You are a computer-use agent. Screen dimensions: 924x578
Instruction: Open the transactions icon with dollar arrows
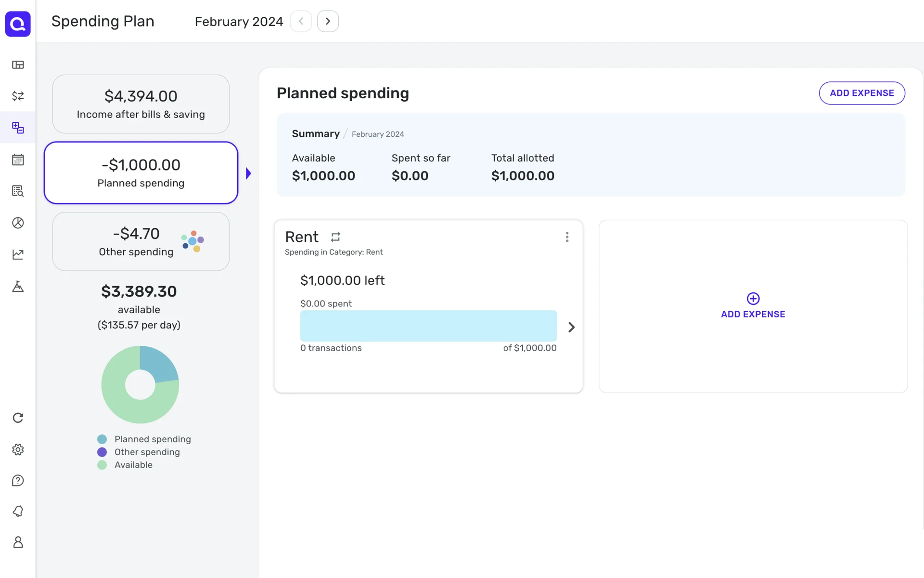click(18, 96)
